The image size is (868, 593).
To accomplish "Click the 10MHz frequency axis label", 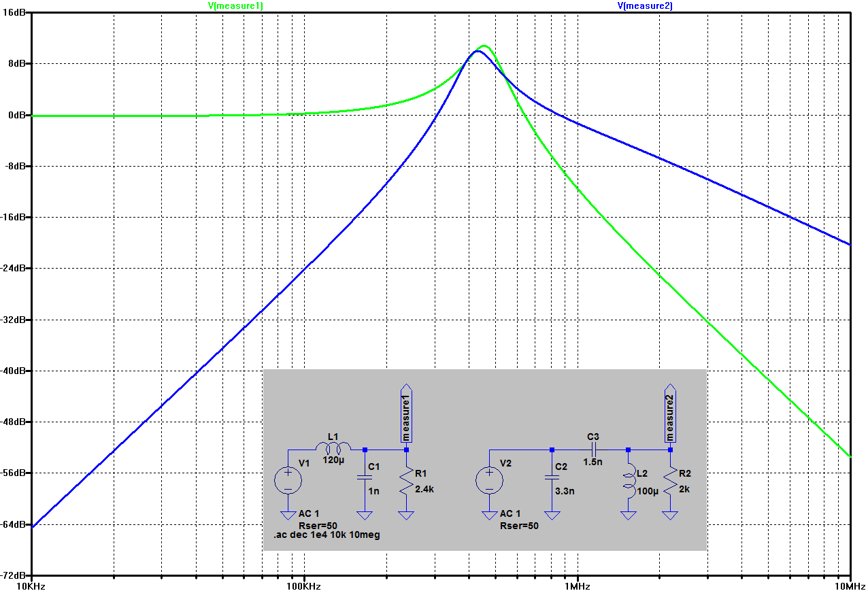I will 850,586.
